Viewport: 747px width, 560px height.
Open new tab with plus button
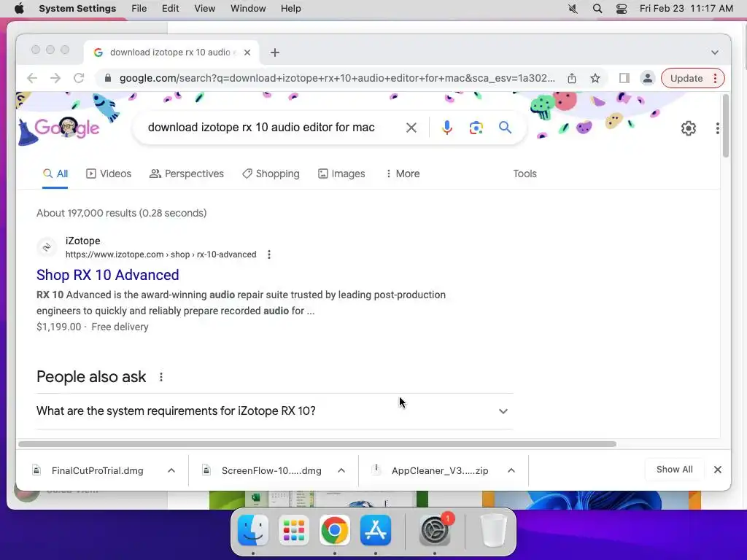coord(275,52)
